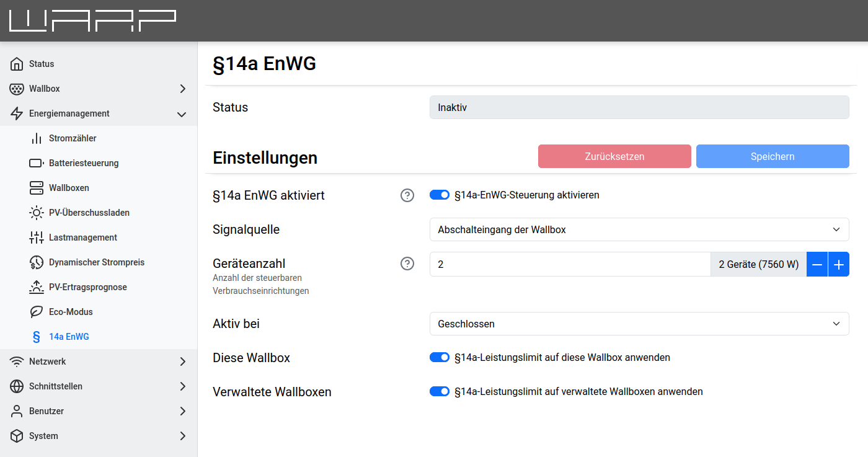Open help icon next to Geräteanzahl
The height and width of the screenshot is (457, 868).
pos(407,264)
